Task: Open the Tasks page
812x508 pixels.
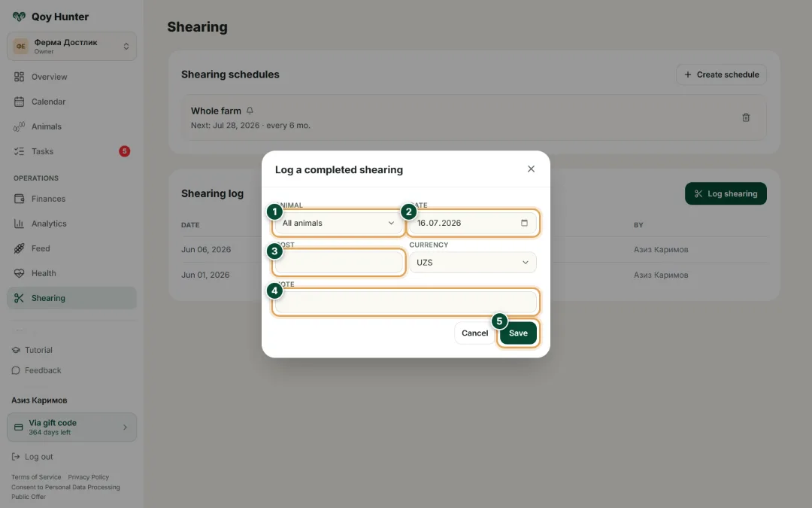Action: click(x=71, y=151)
